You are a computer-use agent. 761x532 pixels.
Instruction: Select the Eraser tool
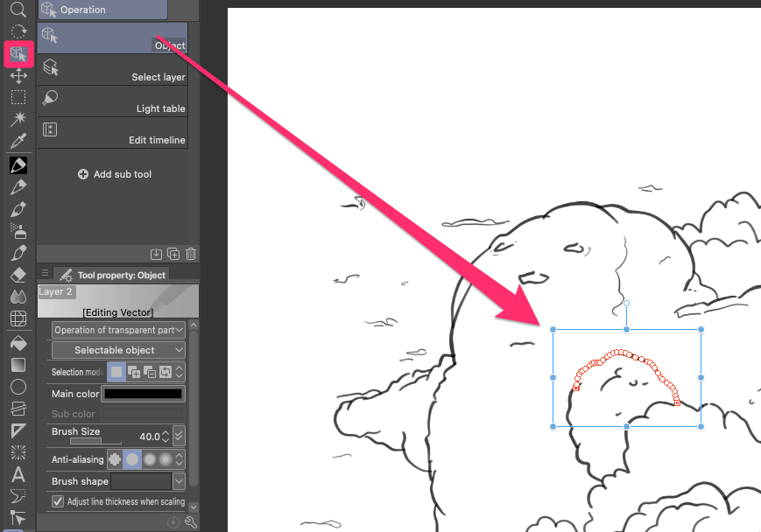[x=18, y=274]
